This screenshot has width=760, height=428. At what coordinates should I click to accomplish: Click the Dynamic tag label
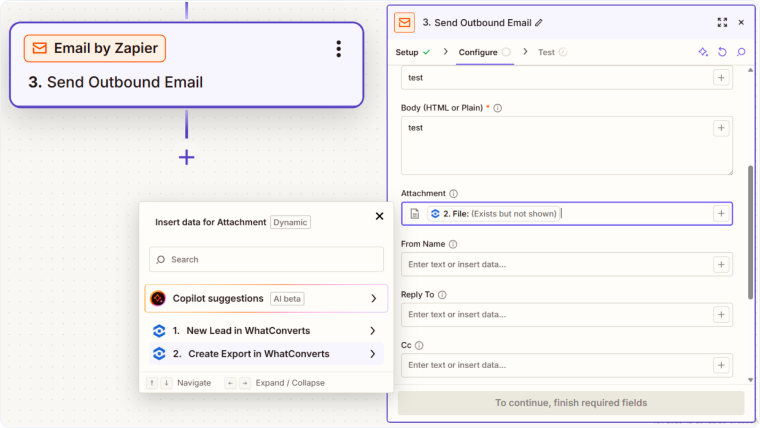(x=290, y=222)
